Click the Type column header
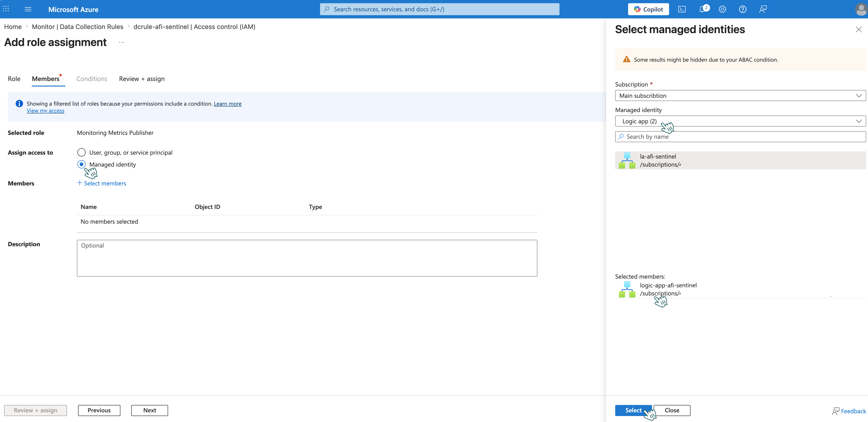 (315, 207)
